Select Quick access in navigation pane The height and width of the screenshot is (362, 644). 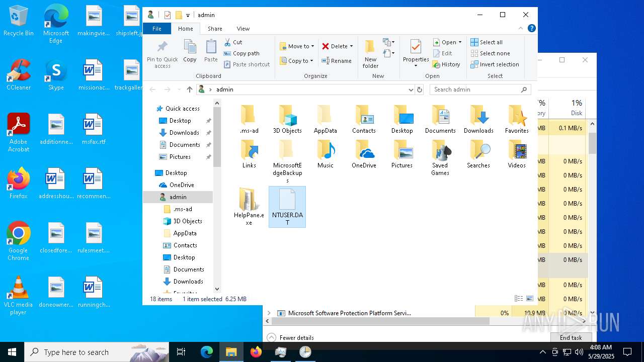tap(178, 109)
